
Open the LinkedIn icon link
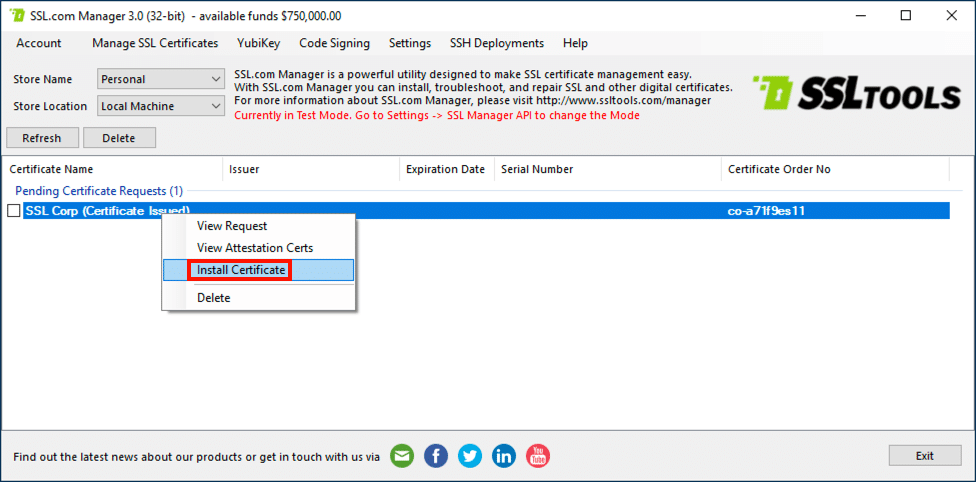click(x=504, y=456)
